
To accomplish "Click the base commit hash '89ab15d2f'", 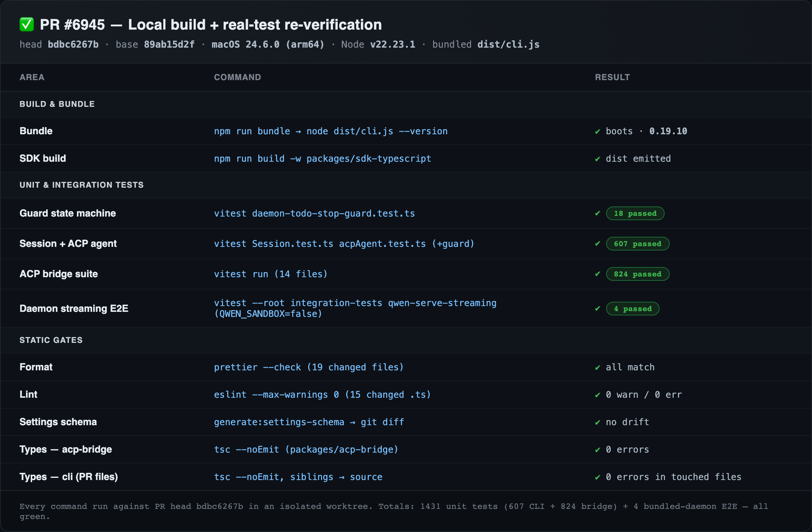I will pos(169,44).
